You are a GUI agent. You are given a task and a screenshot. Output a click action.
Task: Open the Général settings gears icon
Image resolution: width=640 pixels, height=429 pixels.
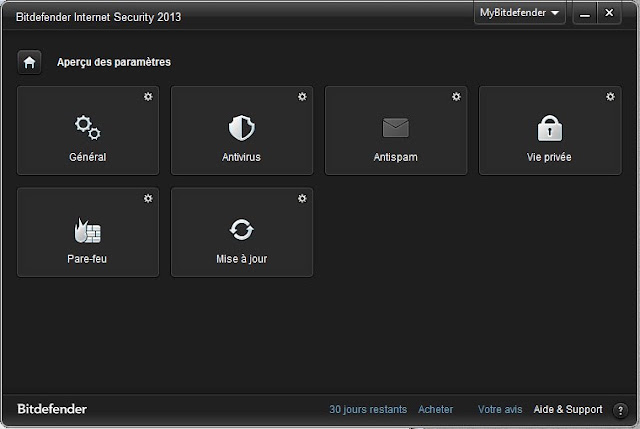88,128
